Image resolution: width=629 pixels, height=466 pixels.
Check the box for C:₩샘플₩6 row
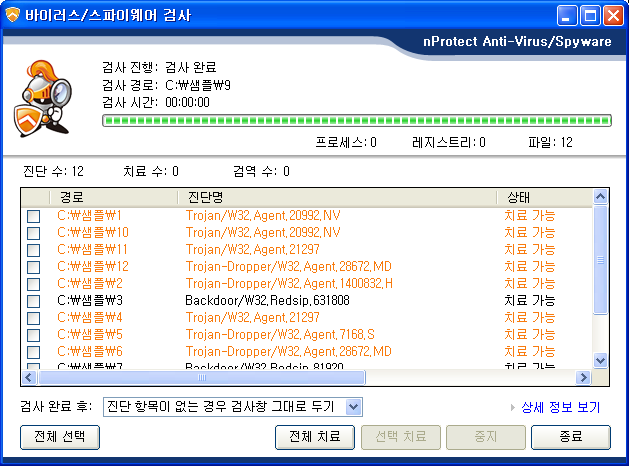click(x=33, y=353)
